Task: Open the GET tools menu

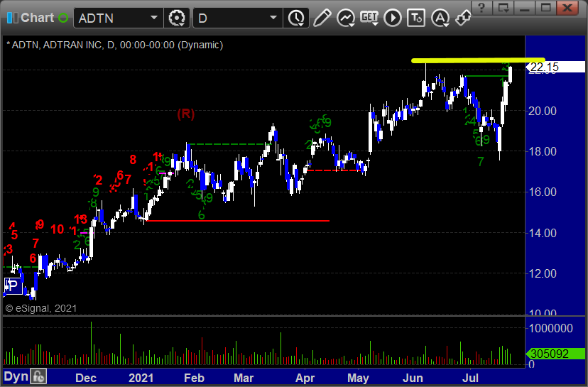Action: coord(369,18)
